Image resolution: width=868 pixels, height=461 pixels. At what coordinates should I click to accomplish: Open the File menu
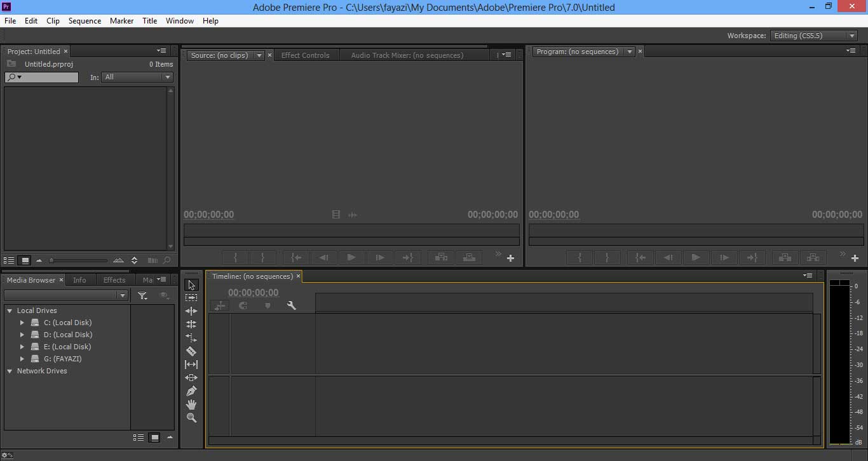point(10,21)
